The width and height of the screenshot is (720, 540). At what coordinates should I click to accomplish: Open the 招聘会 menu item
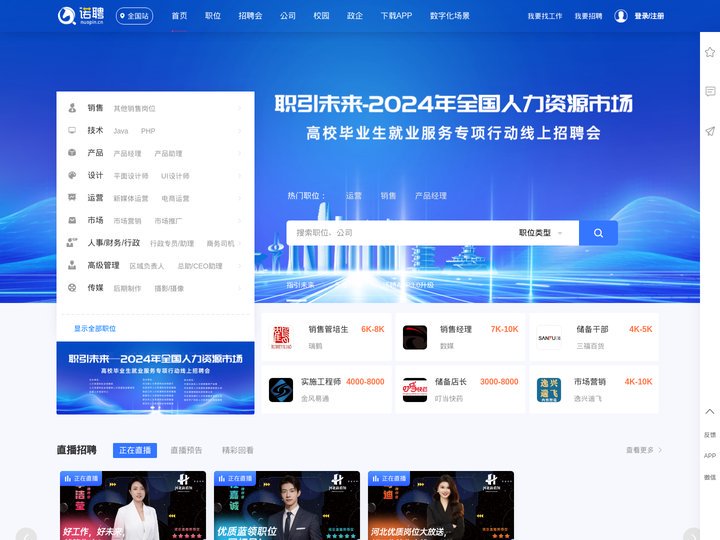pos(250,16)
